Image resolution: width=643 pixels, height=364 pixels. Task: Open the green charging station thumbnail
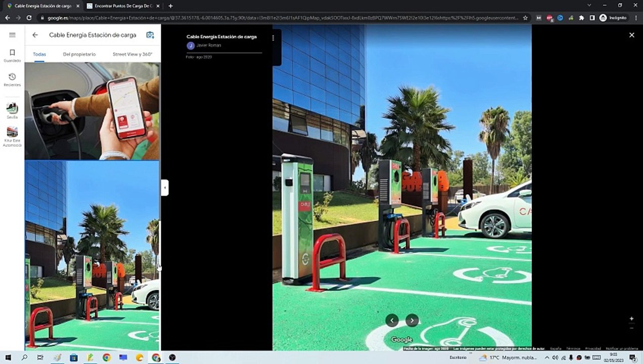coord(92,255)
